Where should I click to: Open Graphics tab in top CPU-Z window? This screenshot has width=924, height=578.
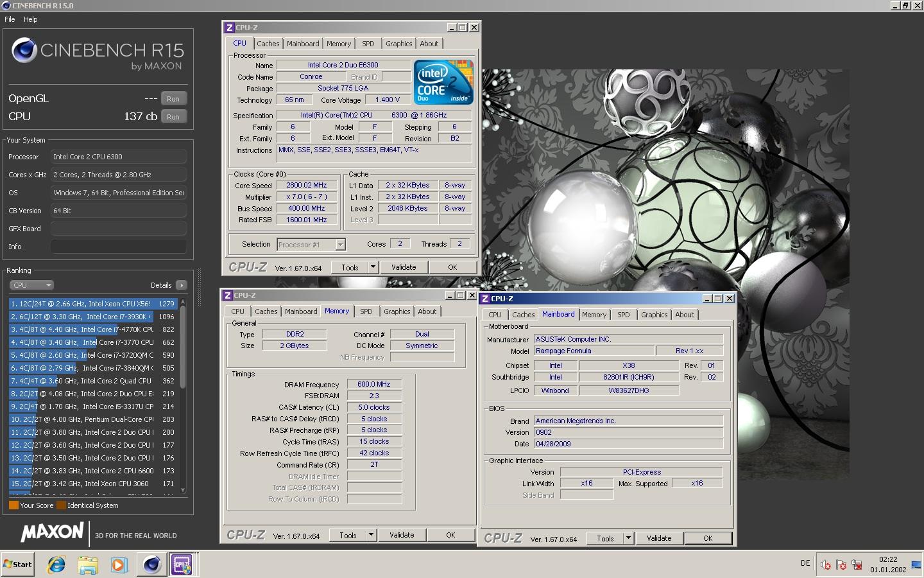click(x=399, y=44)
